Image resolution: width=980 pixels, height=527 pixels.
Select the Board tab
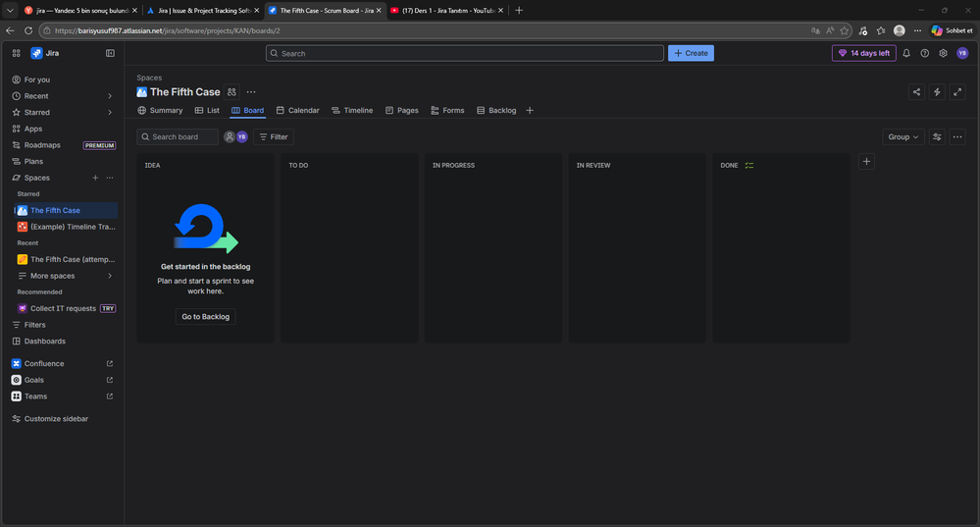click(247, 111)
